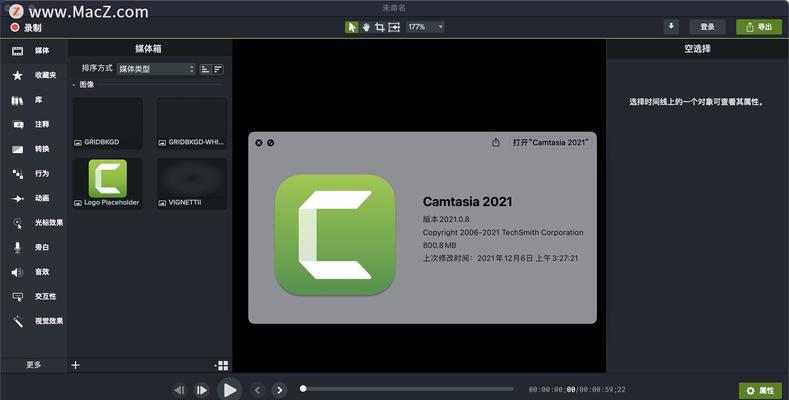The width and height of the screenshot is (789, 400).
Task: Click the 800.8 MB size text
Action: [439, 245]
